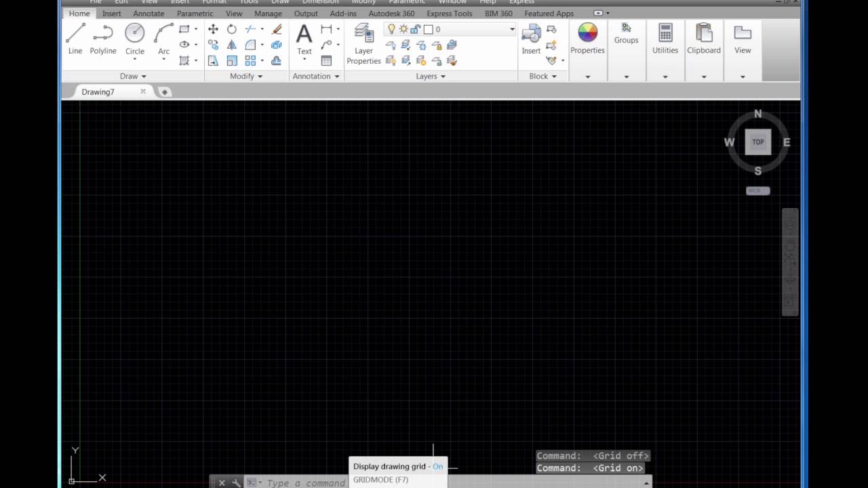Open the Arc options dropdown arrow
This screenshot has width=868, height=488.
[163, 59]
